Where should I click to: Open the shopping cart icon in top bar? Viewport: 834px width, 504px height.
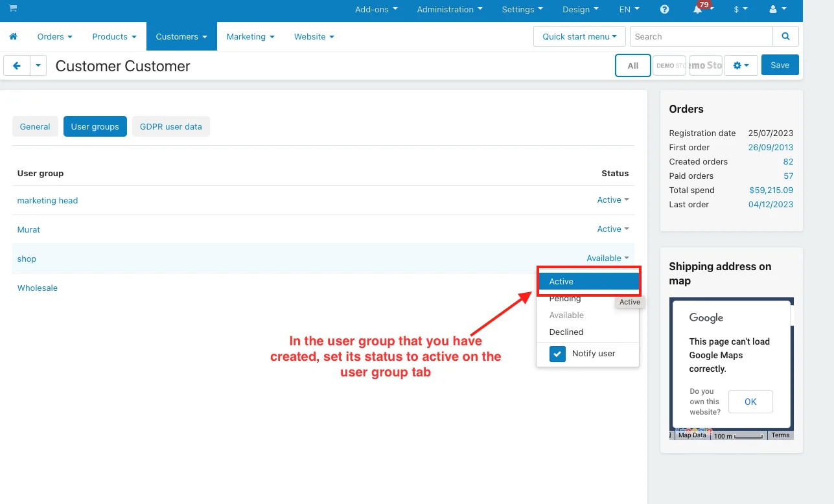coord(13,9)
